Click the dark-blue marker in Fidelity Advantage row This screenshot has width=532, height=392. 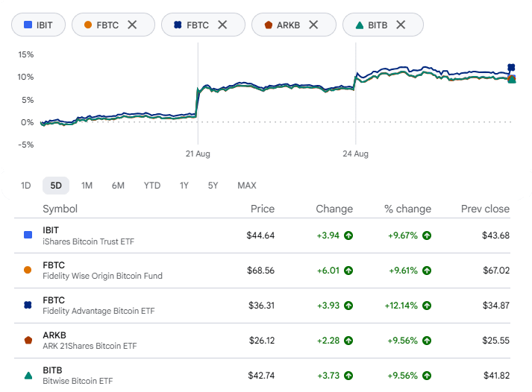28,306
